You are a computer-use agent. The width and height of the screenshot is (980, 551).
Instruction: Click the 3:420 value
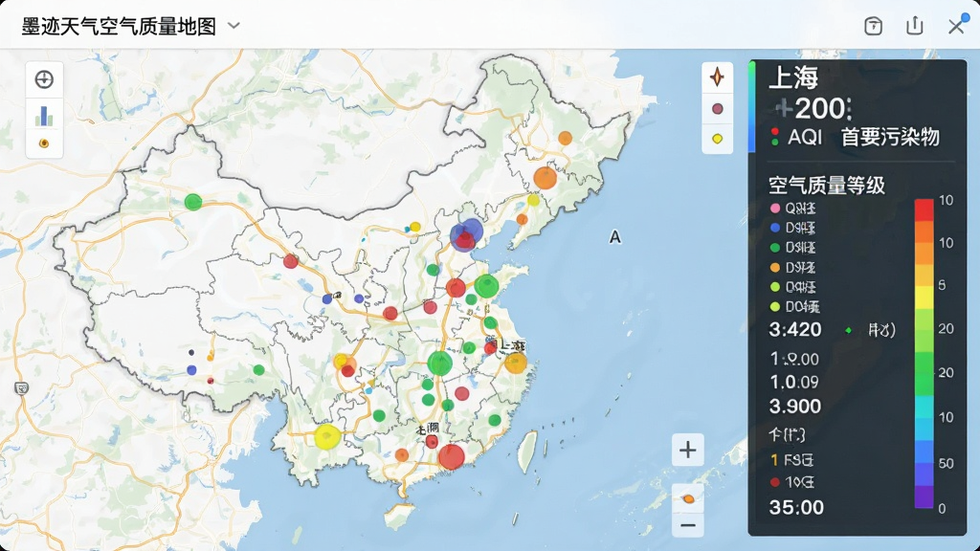pyautogui.click(x=795, y=329)
